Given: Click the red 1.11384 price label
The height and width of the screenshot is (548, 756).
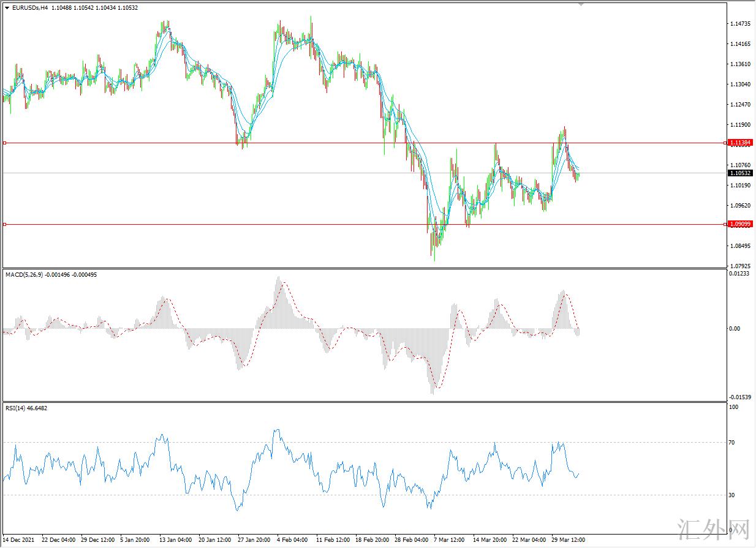Looking at the screenshot, I should (x=741, y=143).
